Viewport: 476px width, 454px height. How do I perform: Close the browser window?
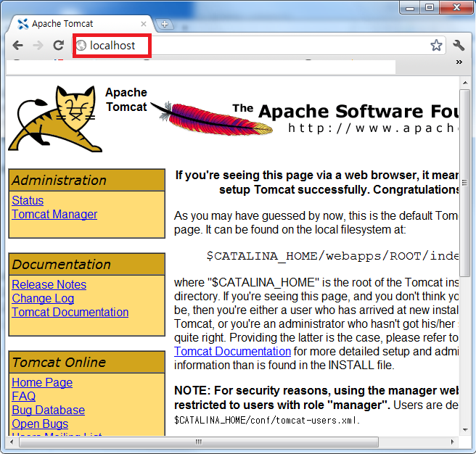click(456, 7)
